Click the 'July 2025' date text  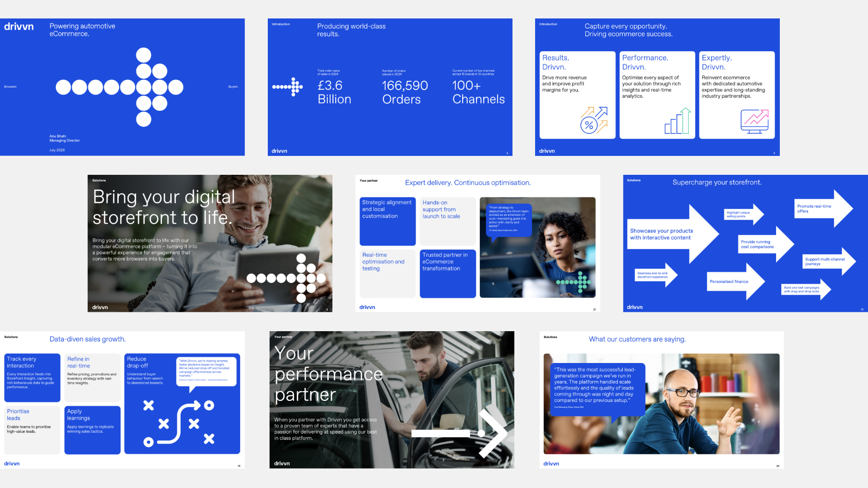click(57, 150)
